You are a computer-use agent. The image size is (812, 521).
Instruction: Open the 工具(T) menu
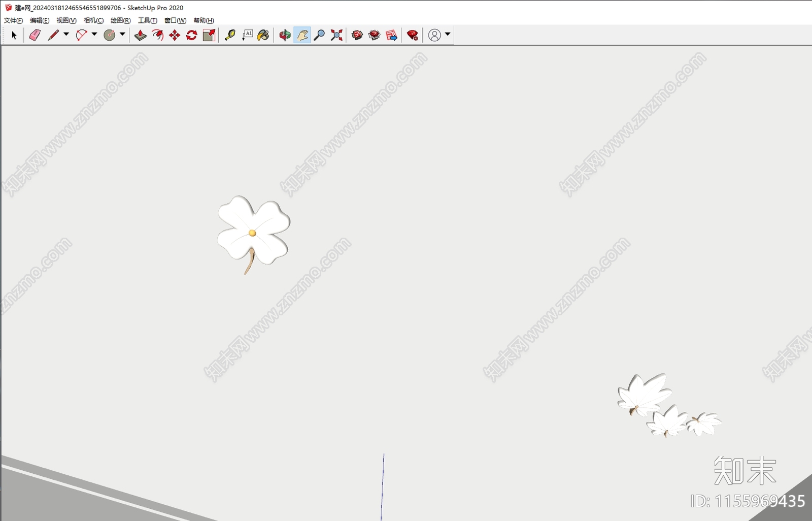click(x=148, y=20)
